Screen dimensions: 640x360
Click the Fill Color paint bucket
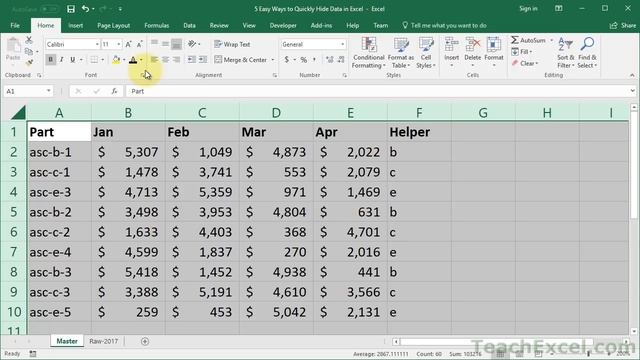click(116, 60)
